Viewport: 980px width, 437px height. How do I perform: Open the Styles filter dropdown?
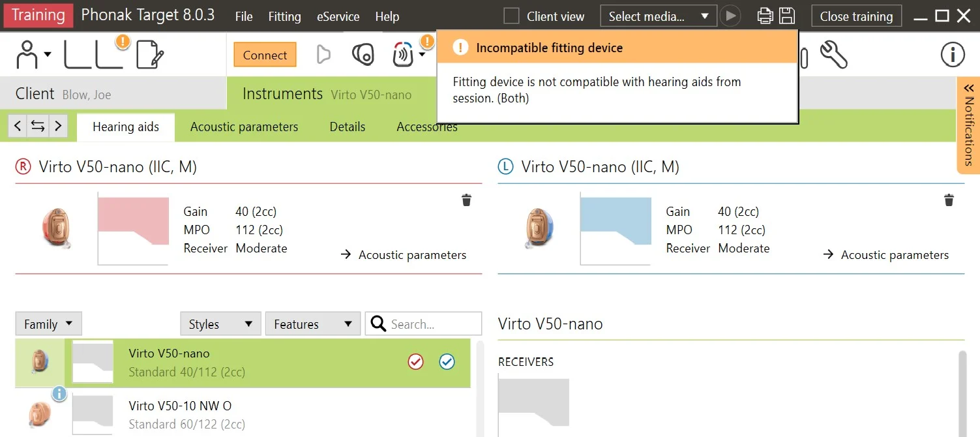pyautogui.click(x=220, y=324)
